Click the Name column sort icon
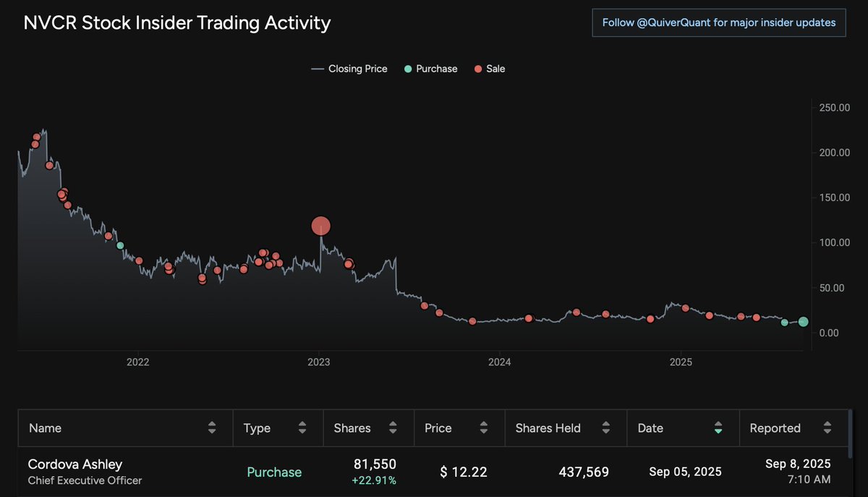868x497 pixels. point(213,428)
